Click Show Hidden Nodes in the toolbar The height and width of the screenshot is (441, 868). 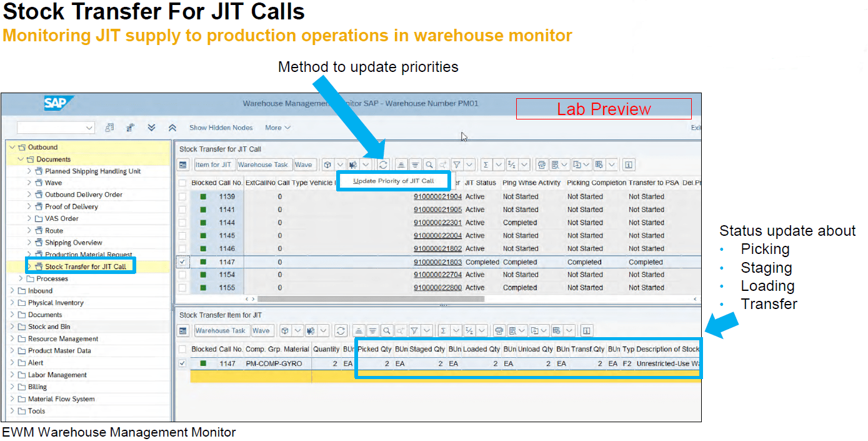click(x=221, y=128)
